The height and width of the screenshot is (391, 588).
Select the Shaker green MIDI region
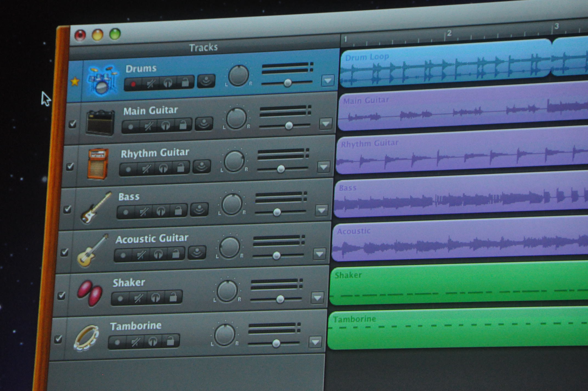(x=459, y=283)
